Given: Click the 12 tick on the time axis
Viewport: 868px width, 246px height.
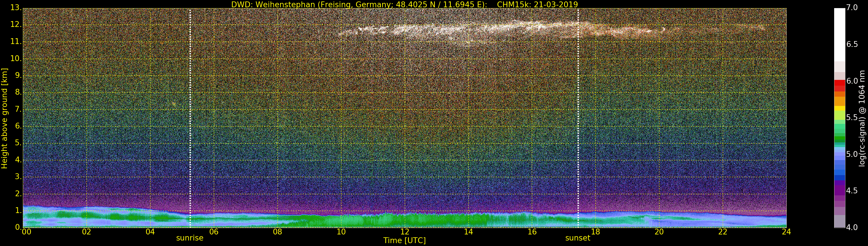Looking at the screenshot, I should pos(405,232).
